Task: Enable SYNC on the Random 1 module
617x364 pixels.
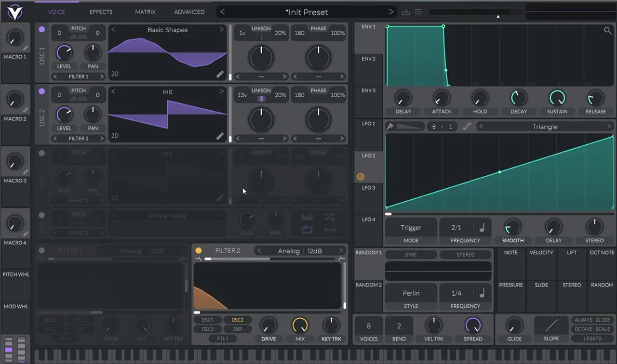Action: coord(411,254)
